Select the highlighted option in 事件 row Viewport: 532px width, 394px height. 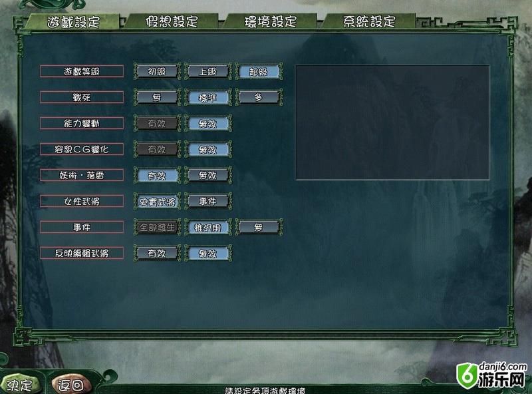[207, 227]
